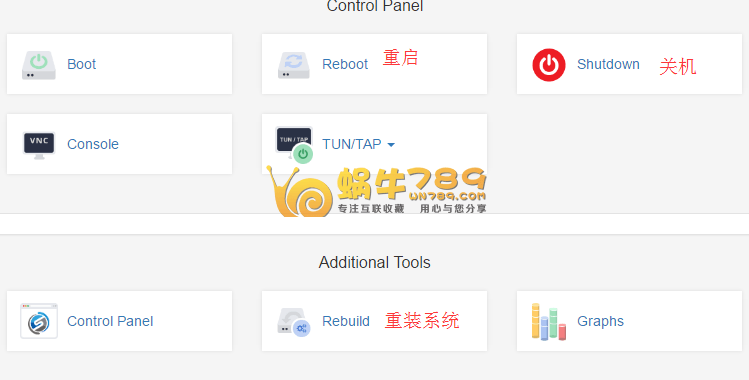
Task: Click the Rebuild drive gears icon
Action: (x=294, y=322)
